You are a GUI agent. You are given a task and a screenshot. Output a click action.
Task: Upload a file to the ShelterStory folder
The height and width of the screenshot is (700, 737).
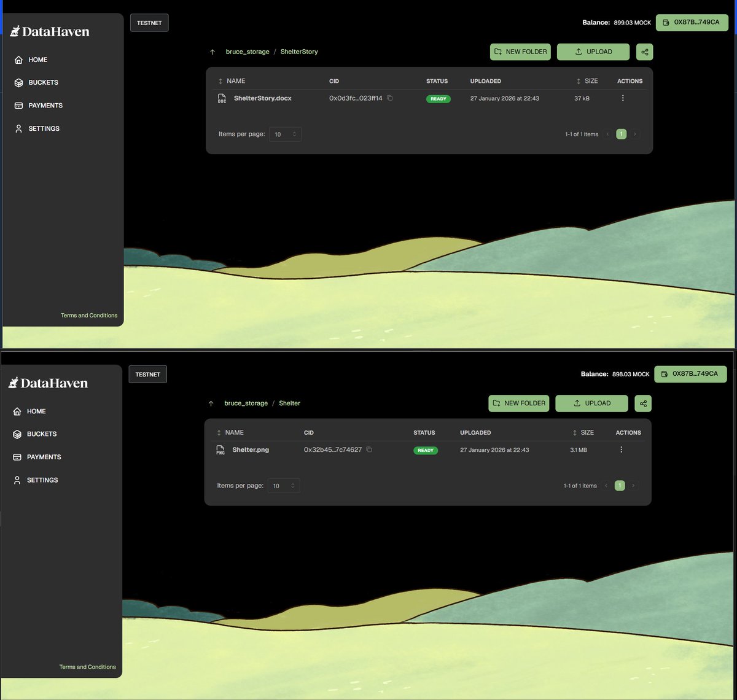point(593,52)
